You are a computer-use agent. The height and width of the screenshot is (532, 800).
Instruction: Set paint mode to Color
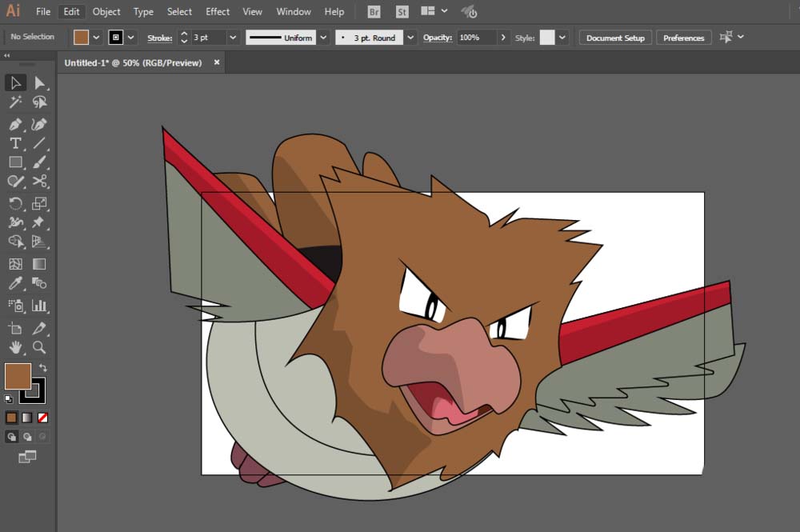(x=11, y=418)
